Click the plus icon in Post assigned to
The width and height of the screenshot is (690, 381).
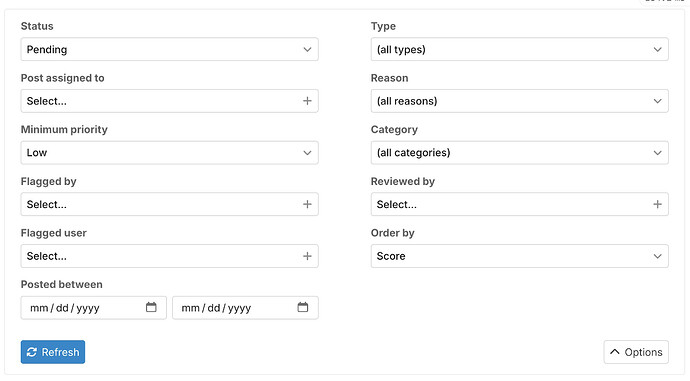pos(307,101)
